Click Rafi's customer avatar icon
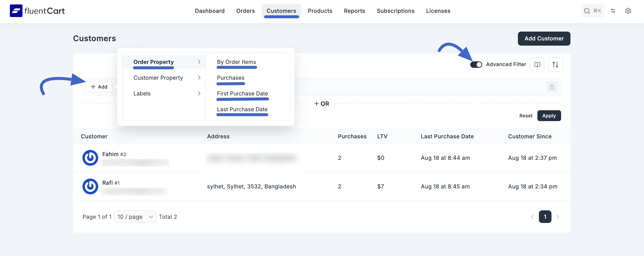644x256 pixels. click(90, 186)
